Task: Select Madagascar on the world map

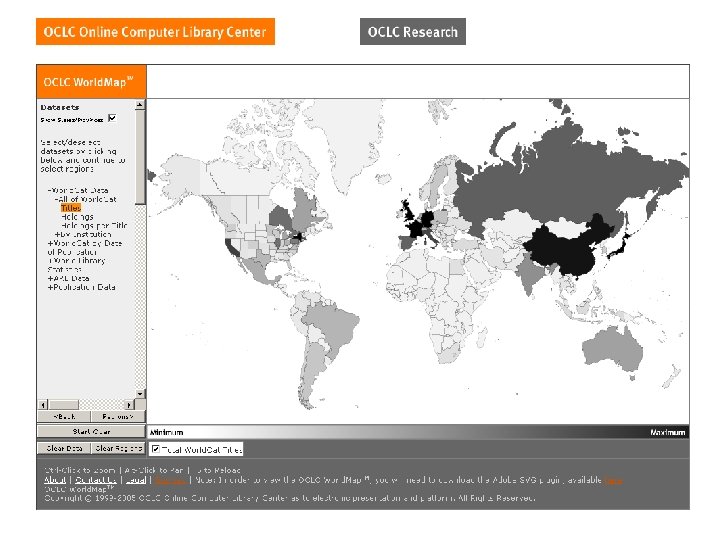Action: pyautogui.click(x=481, y=339)
